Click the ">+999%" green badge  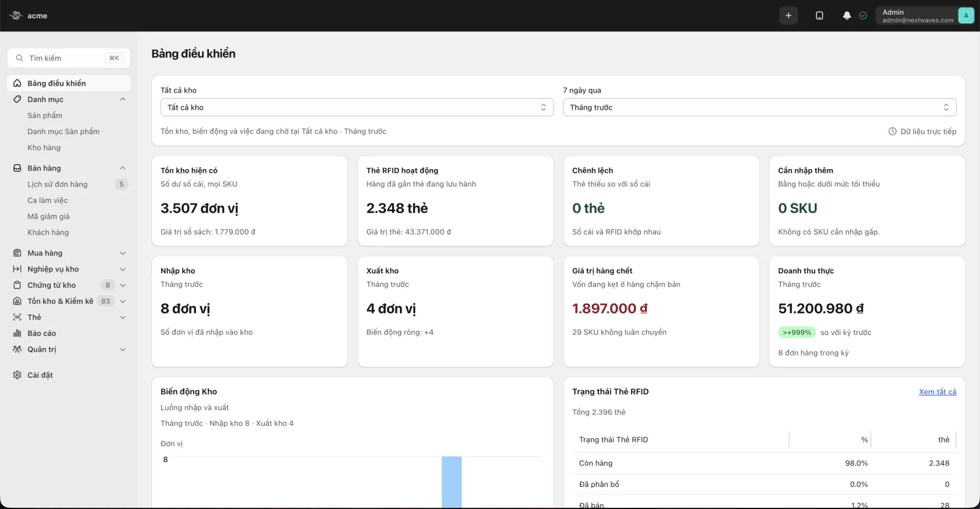coord(797,333)
